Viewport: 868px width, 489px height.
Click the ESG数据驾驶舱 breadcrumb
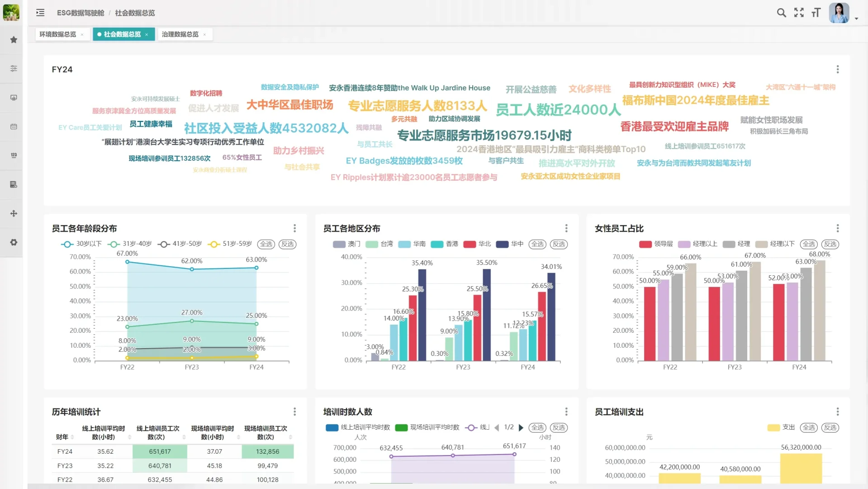coord(81,13)
